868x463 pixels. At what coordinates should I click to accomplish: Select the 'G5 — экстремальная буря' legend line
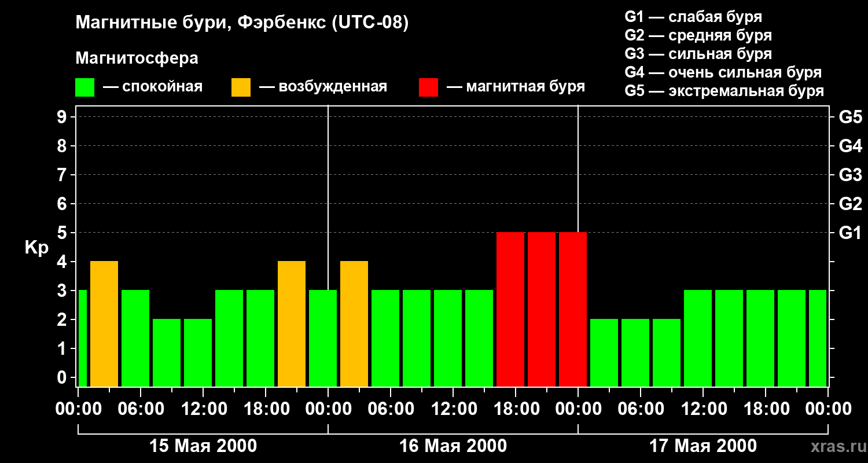(x=724, y=91)
